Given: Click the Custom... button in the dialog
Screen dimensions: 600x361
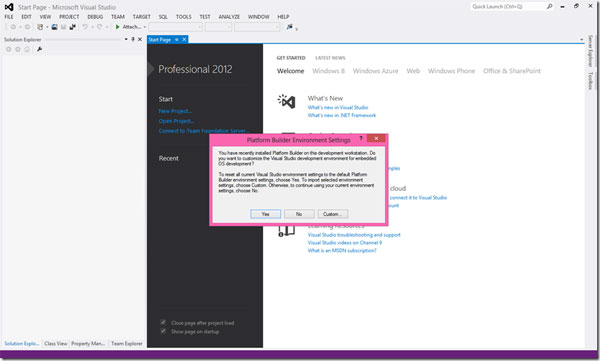Looking at the screenshot, I should tap(333, 214).
